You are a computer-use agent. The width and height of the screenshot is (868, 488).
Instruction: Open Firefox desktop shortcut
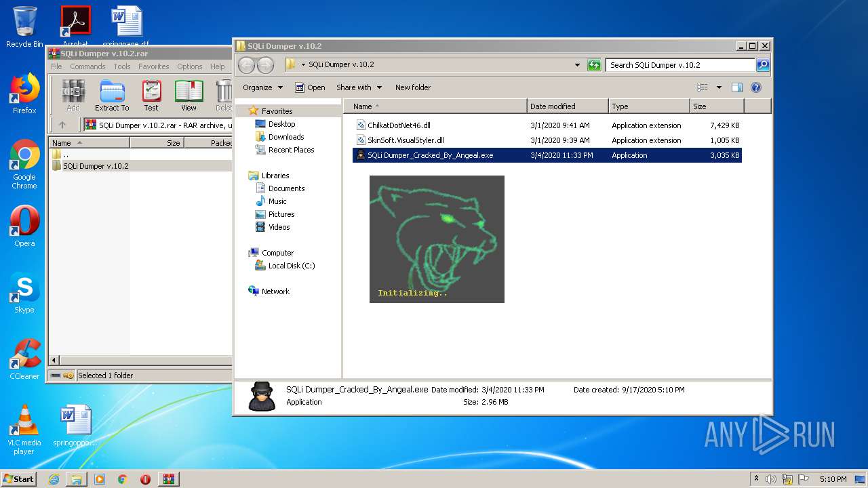coord(24,94)
